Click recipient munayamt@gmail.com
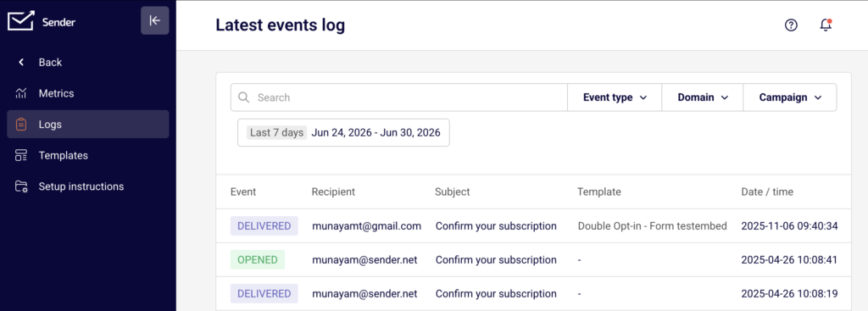 pos(366,225)
